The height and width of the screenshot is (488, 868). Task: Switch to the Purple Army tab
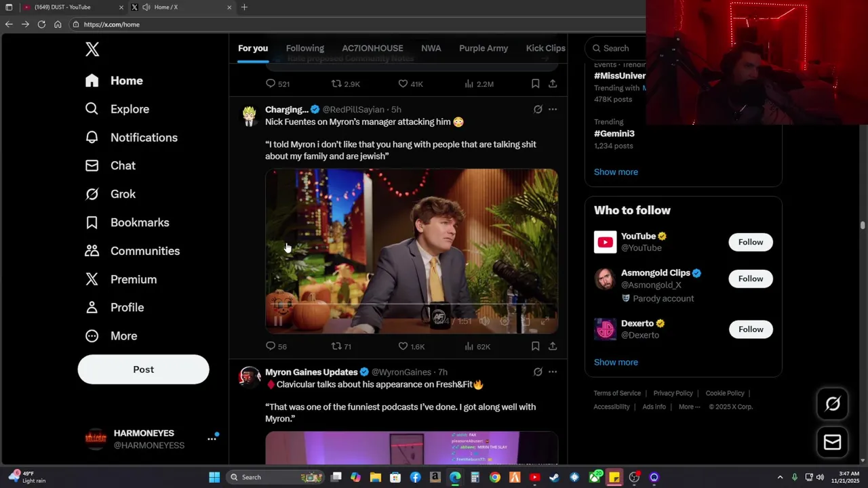tap(484, 48)
